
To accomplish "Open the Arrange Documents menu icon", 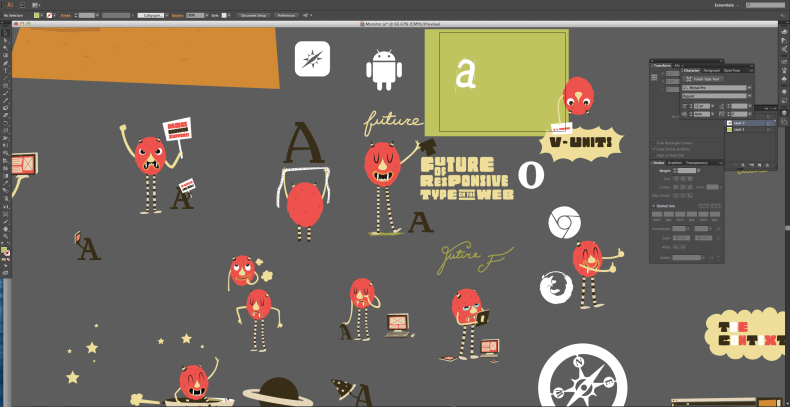I will pyautogui.click(x=35, y=5).
